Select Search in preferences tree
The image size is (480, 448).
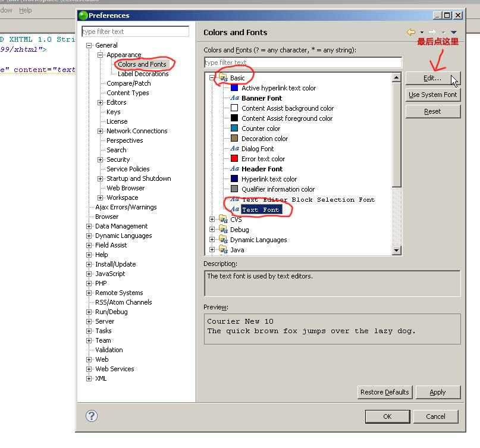tap(117, 150)
